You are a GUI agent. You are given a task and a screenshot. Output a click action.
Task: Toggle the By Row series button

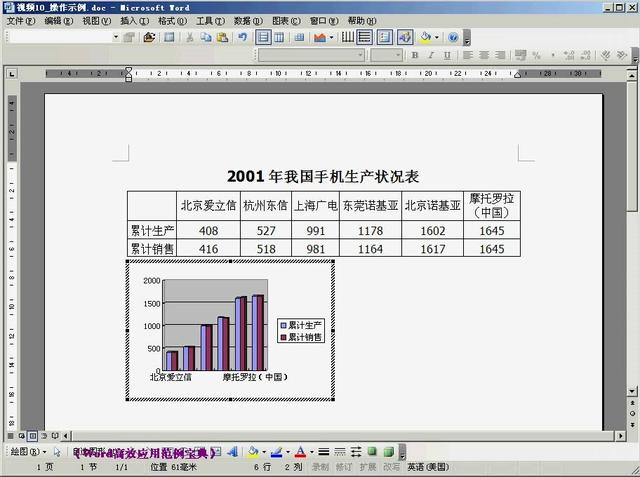(263, 38)
